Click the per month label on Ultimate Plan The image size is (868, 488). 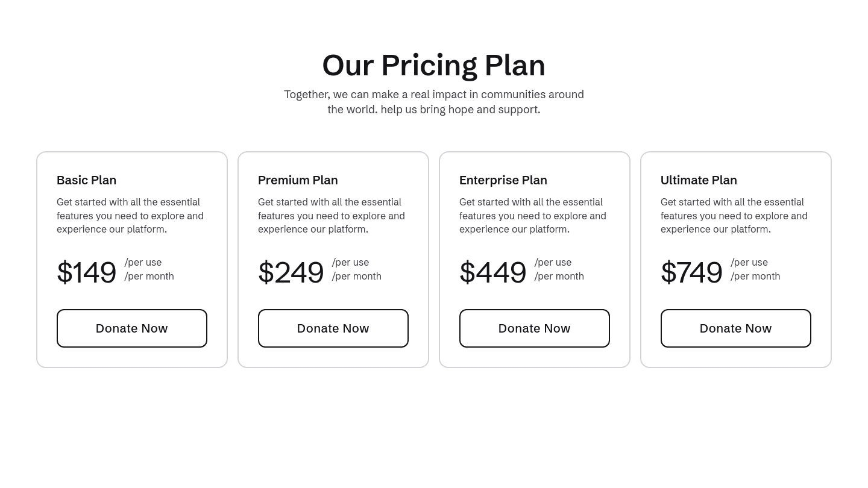coord(755,276)
